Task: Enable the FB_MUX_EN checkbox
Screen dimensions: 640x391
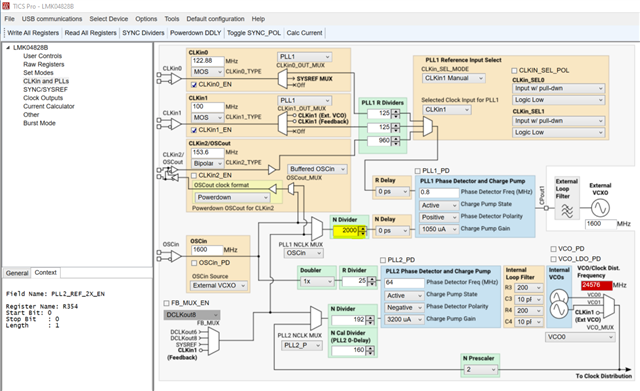Action: 167,303
